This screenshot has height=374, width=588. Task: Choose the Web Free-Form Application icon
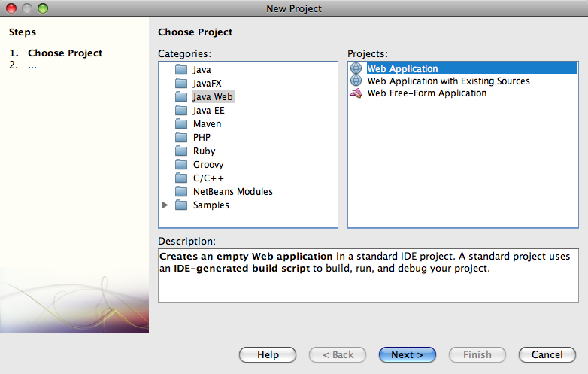(356, 93)
